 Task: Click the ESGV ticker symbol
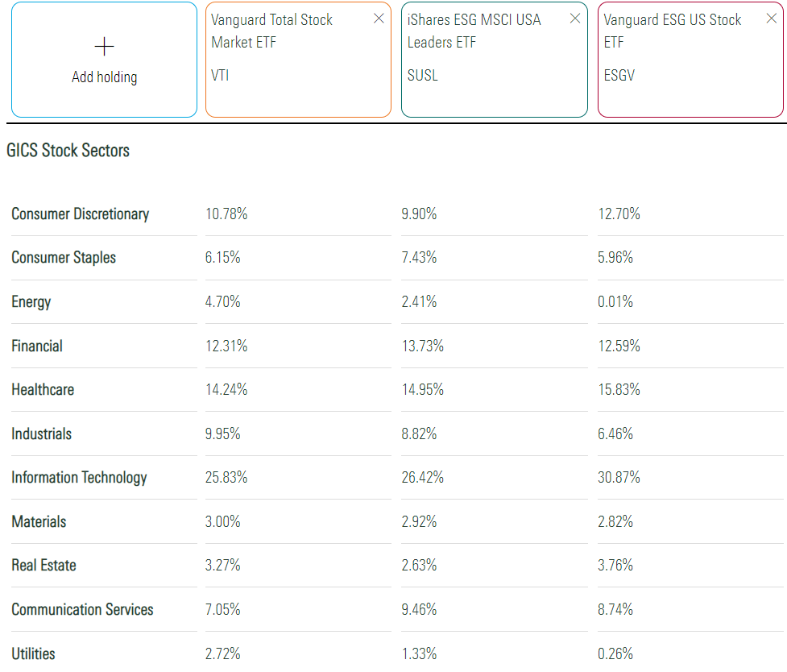[620, 76]
